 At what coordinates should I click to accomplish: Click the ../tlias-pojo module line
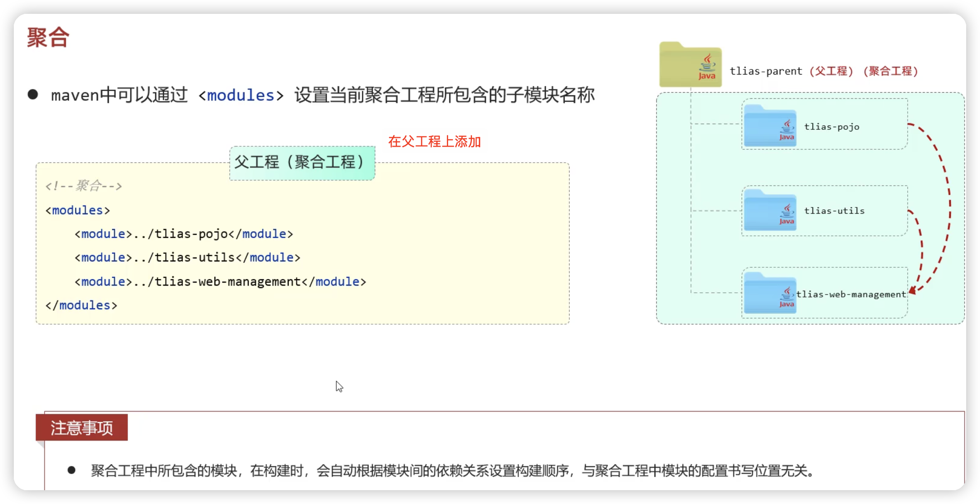[184, 234]
